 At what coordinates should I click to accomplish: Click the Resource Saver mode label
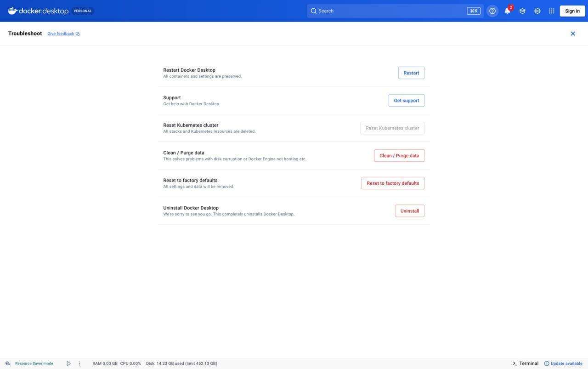(34, 363)
